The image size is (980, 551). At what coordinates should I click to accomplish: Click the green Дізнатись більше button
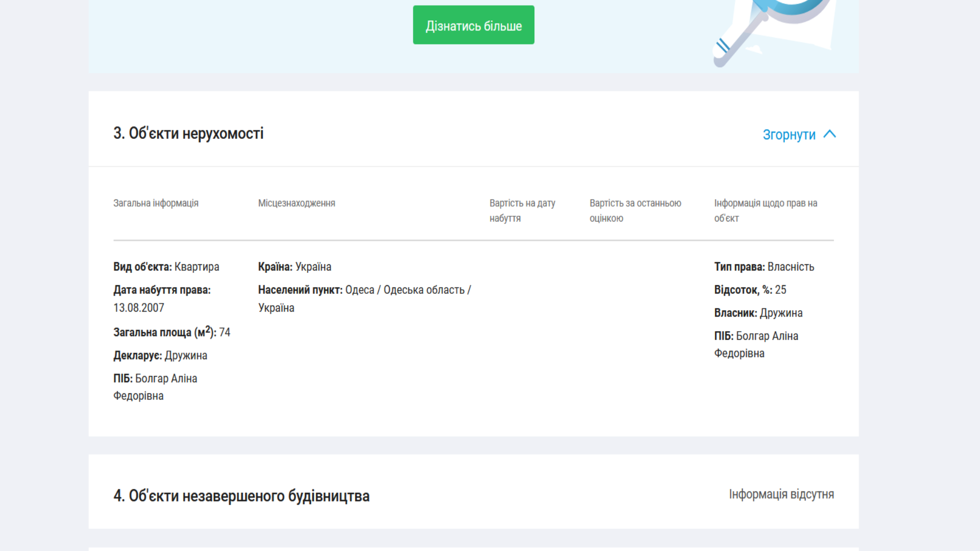473,25
